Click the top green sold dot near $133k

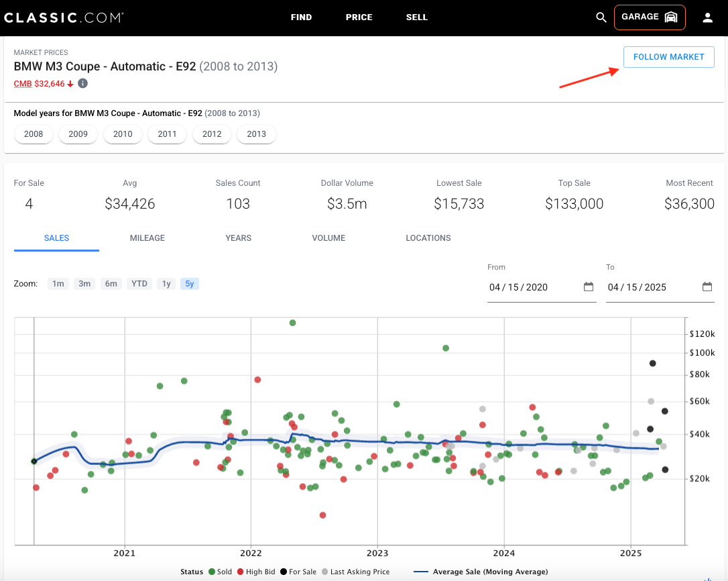292,323
